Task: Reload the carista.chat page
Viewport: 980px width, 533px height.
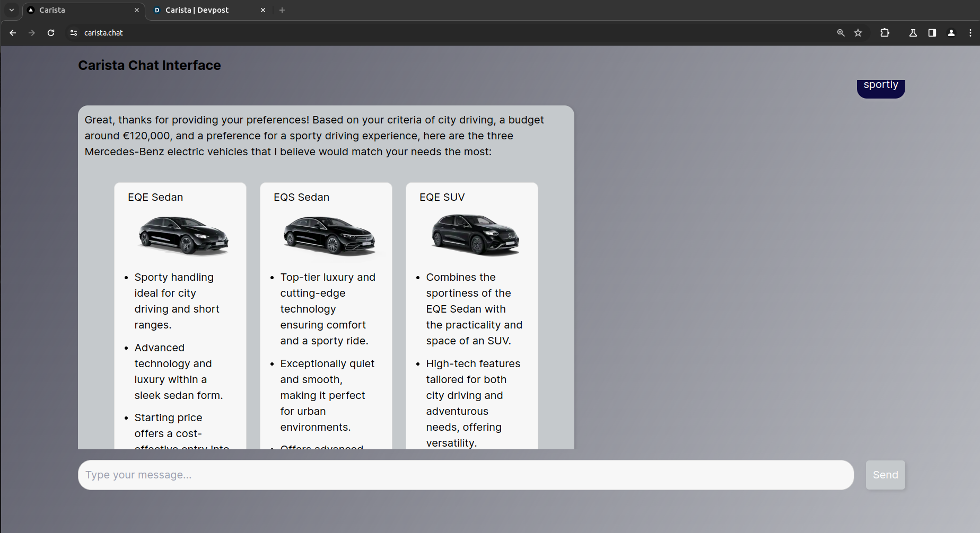Action: (x=51, y=33)
